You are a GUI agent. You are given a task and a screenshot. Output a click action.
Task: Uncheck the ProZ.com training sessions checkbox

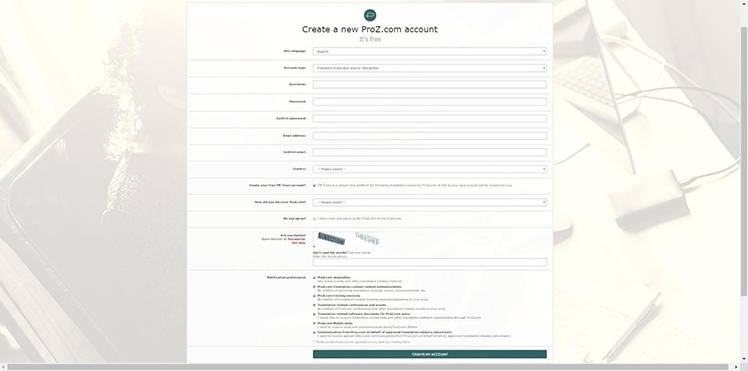pos(314,296)
